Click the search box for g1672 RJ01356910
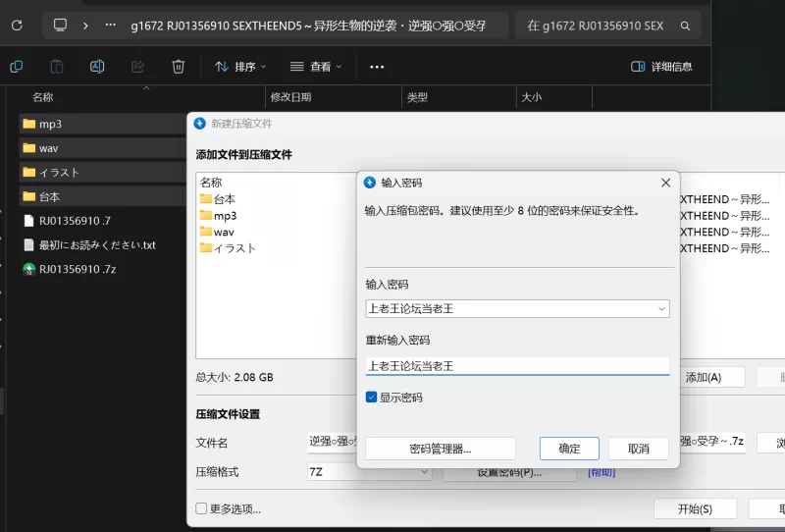The width and height of the screenshot is (785, 532). click(x=607, y=26)
